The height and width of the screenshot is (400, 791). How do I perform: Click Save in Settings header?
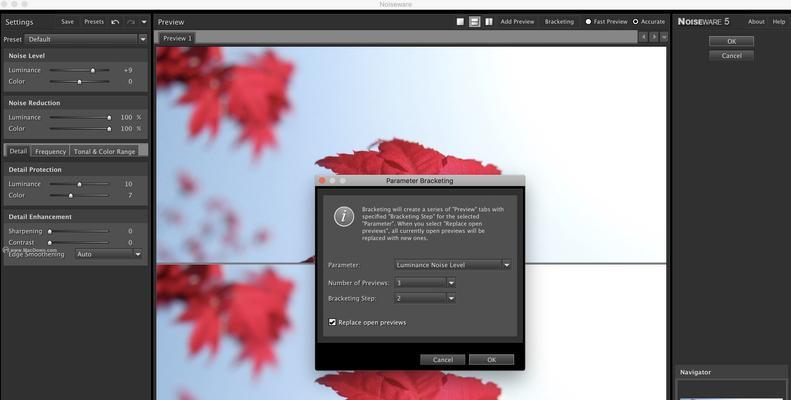67,22
